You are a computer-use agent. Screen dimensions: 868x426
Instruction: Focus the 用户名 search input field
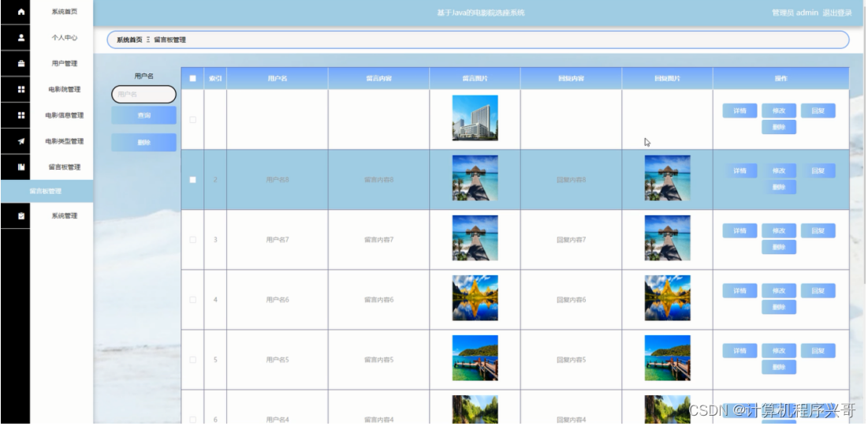click(144, 94)
